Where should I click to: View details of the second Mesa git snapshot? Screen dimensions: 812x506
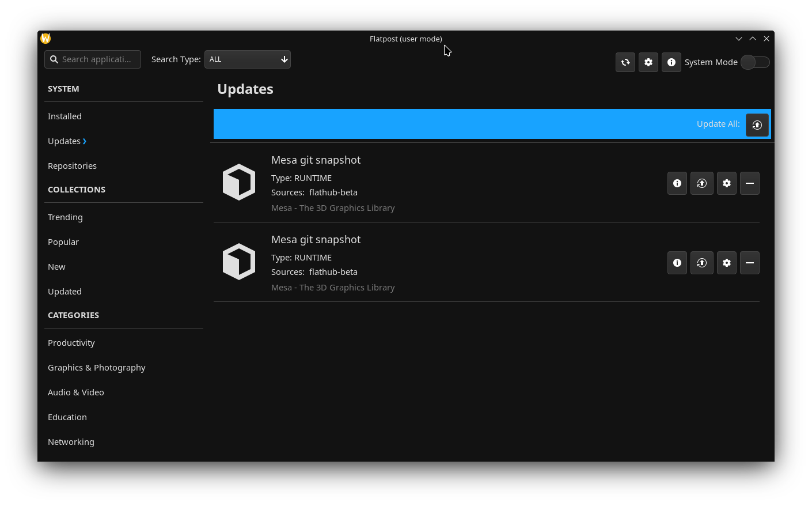677,263
